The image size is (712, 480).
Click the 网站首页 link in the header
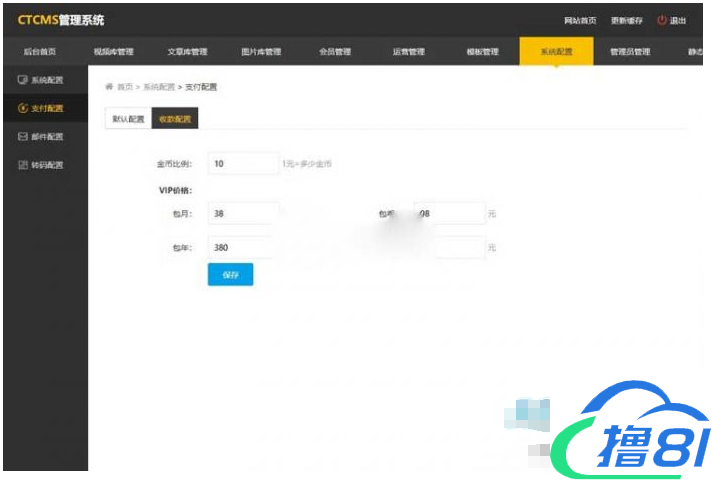581,21
